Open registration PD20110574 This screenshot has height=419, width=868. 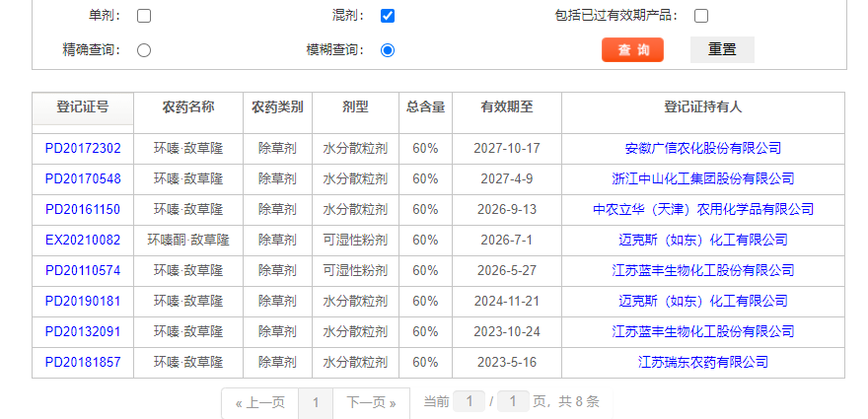coord(83,270)
